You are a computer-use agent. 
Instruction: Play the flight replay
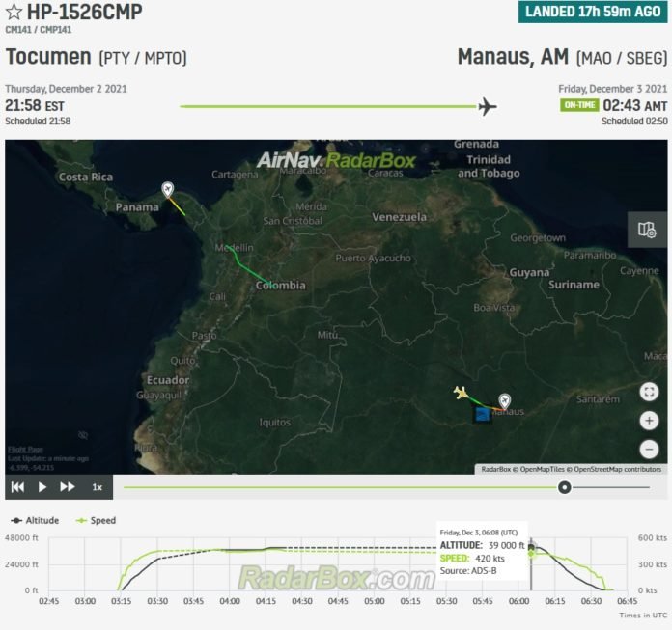click(42, 487)
